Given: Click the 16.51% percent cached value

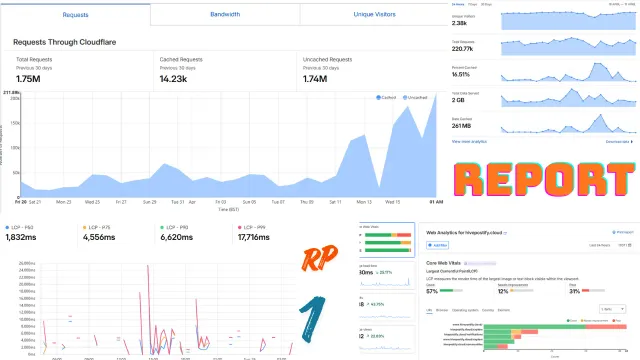Looking at the screenshot, I should (x=461, y=74).
